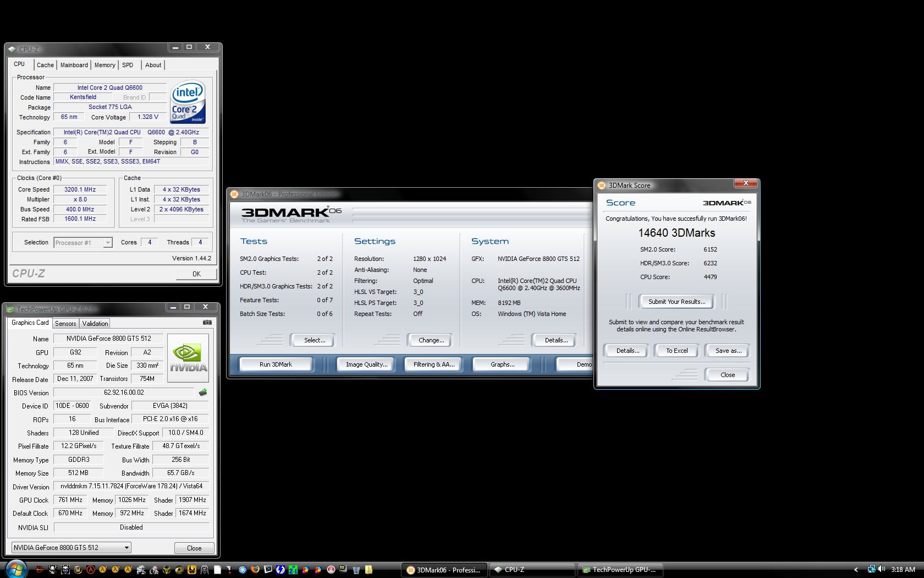Click the network connection tray icon

pos(871,569)
